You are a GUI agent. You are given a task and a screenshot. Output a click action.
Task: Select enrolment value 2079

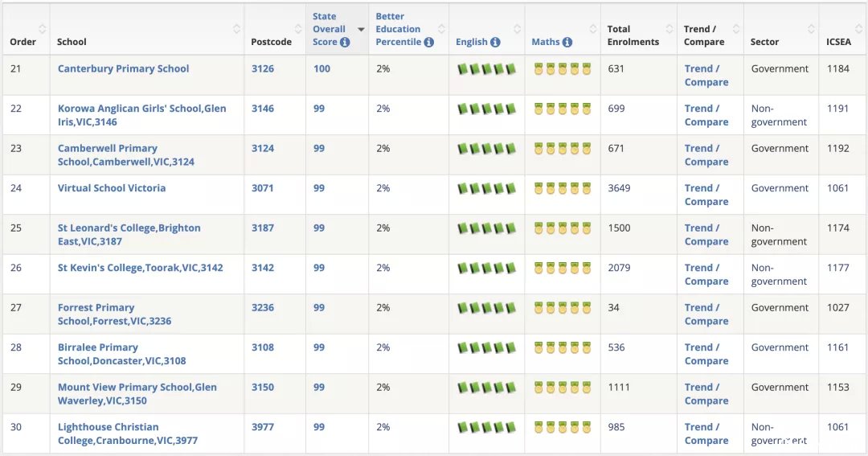click(x=619, y=268)
